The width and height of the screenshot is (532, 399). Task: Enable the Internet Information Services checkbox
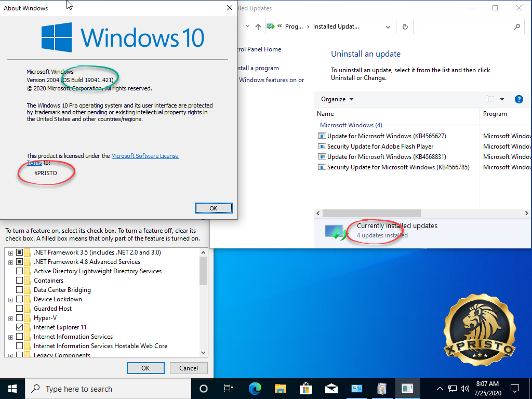(19, 337)
